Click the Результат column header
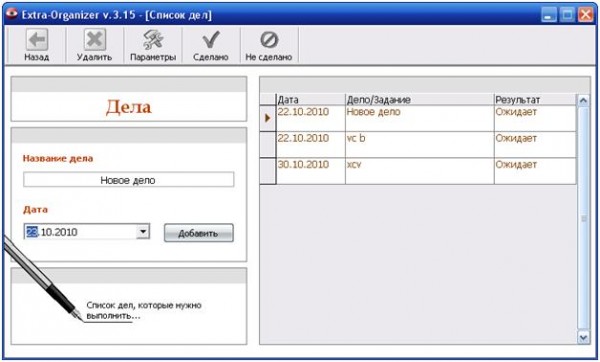The height and width of the screenshot is (362, 600). coord(535,100)
